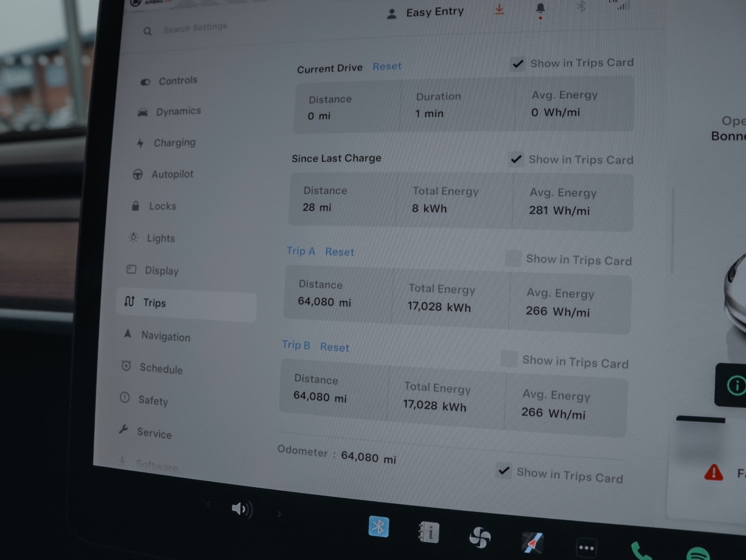Screen dimensions: 746x560
Task: Reset Trip B
Action: tap(335, 347)
